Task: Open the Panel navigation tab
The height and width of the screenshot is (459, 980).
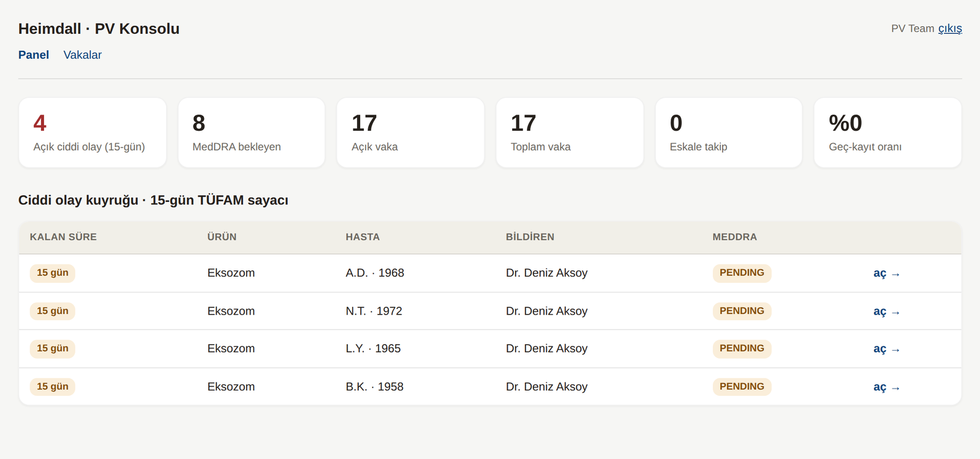Action: point(34,55)
